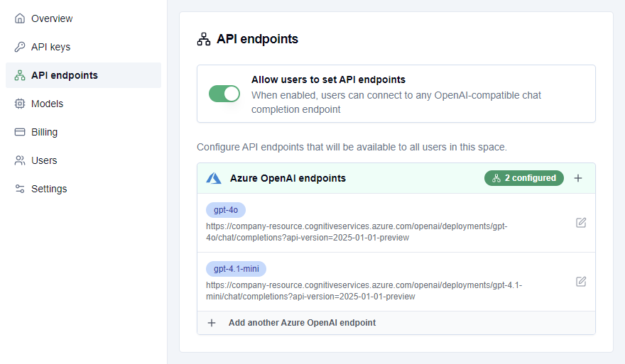The width and height of the screenshot is (625, 364).
Task: Select API endpoints in the sidebar
Action: pyautogui.click(x=65, y=75)
